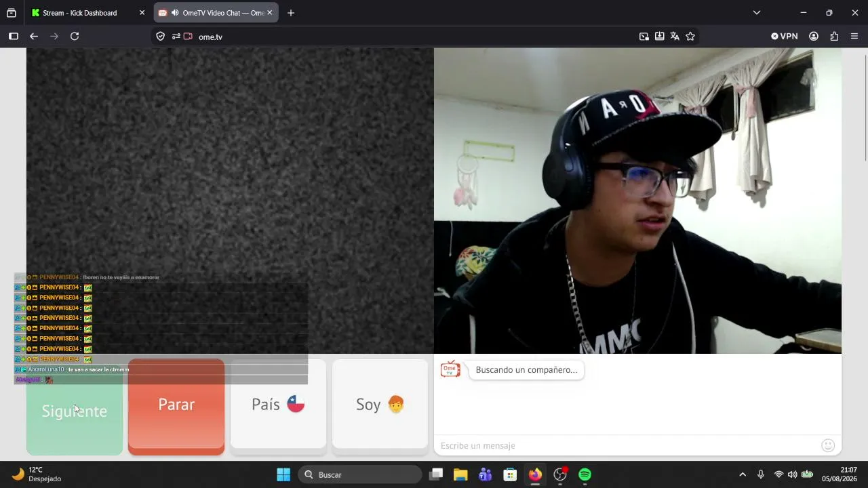Click the taskbar Buscar search box
This screenshot has width=868, height=488.
(x=359, y=474)
